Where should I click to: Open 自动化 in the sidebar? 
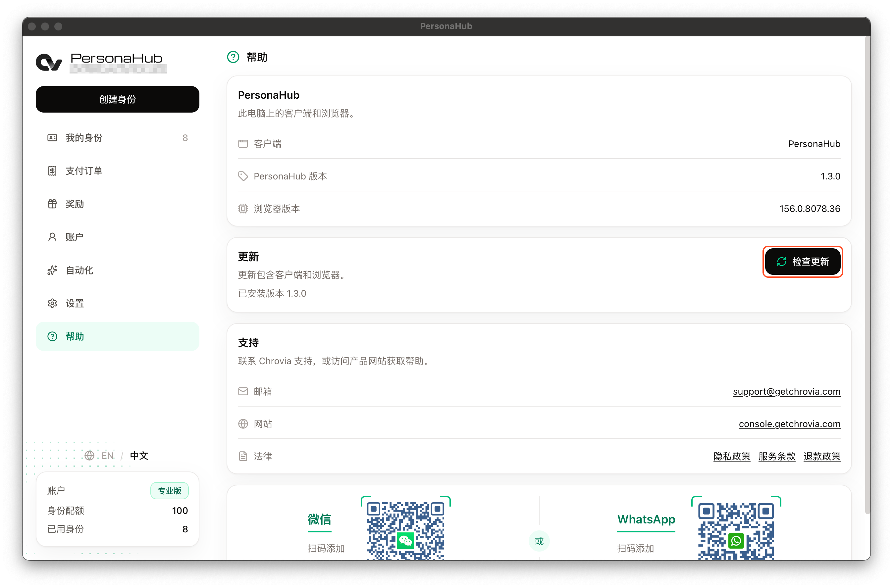pyautogui.click(x=118, y=270)
